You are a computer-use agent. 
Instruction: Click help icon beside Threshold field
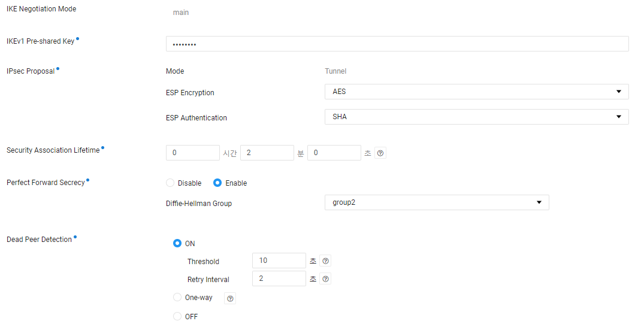[x=325, y=261]
